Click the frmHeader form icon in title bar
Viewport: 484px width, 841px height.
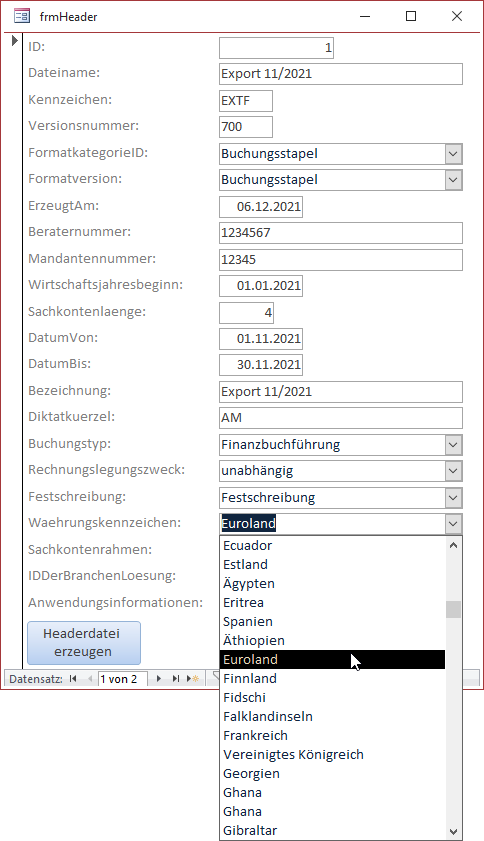pos(22,16)
